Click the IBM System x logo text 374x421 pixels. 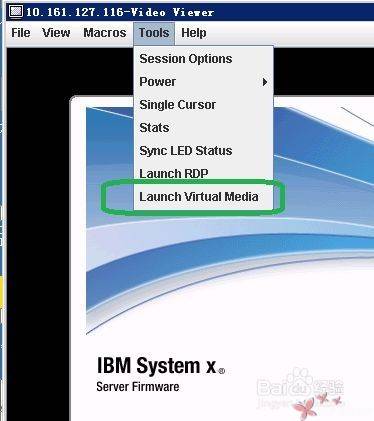[x=161, y=366]
